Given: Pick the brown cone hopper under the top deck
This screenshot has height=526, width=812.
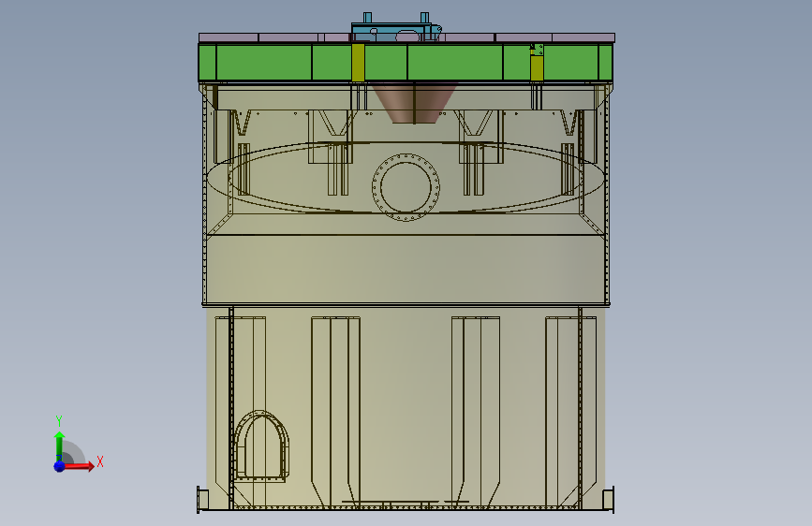Looking at the screenshot, I should point(414,103).
